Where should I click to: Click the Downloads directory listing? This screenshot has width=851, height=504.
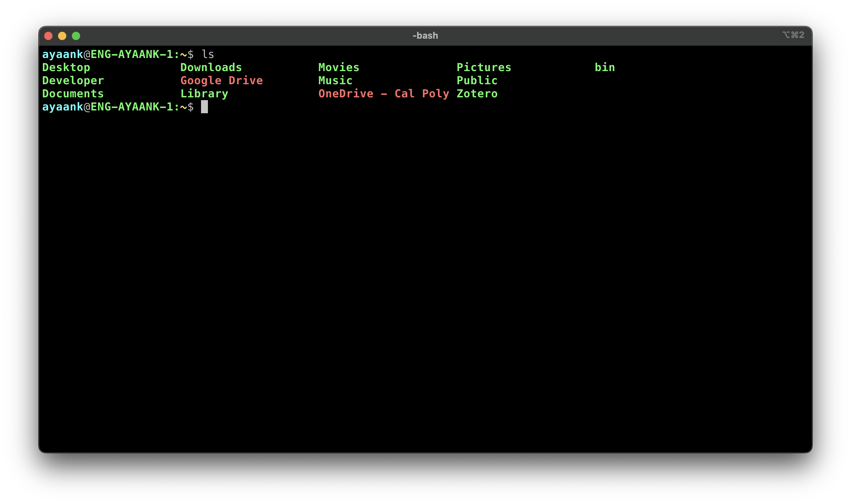(x=211, y=67)
